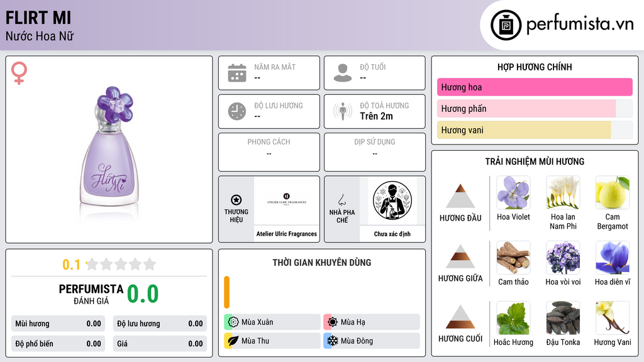The height and width of the screenshot is (362, 644).
Task: Click the Atelier Ulric Fragrances brand logo
Action: click(287, 200)
